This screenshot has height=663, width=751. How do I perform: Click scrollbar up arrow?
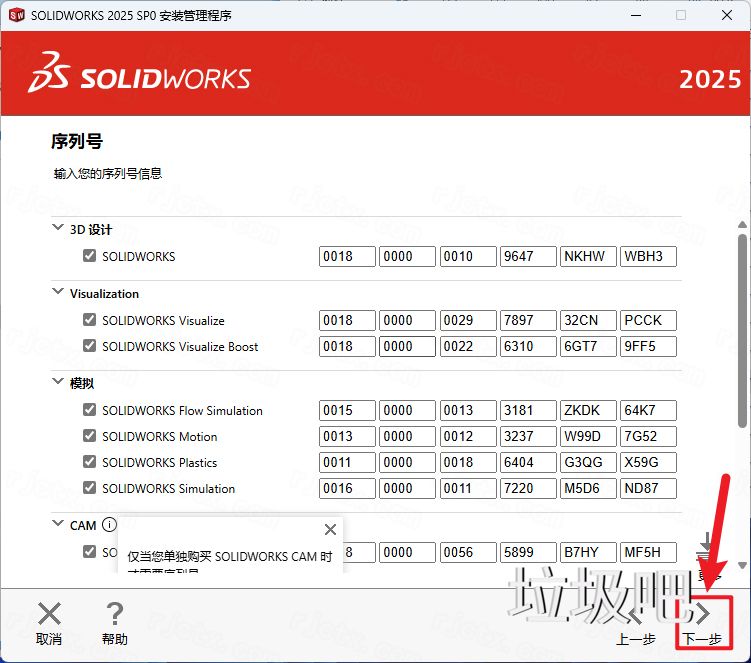pyautogui.click(x=742, y=224)
